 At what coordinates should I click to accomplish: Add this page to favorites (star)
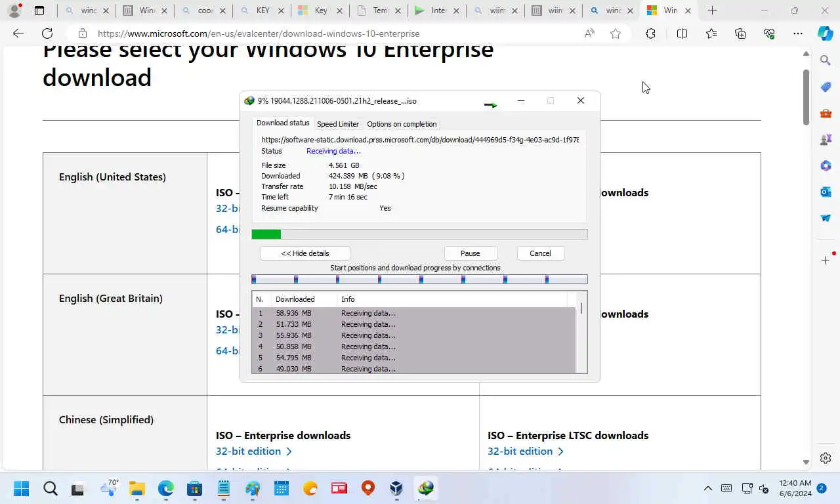point(616,33)
